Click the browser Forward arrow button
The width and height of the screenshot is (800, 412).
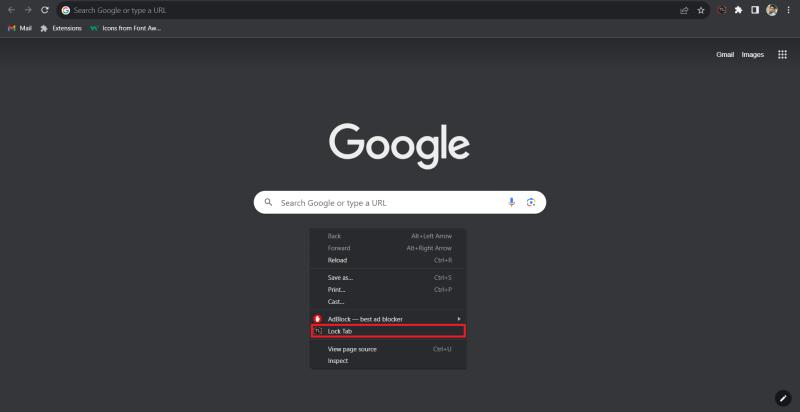click(28, 10)
